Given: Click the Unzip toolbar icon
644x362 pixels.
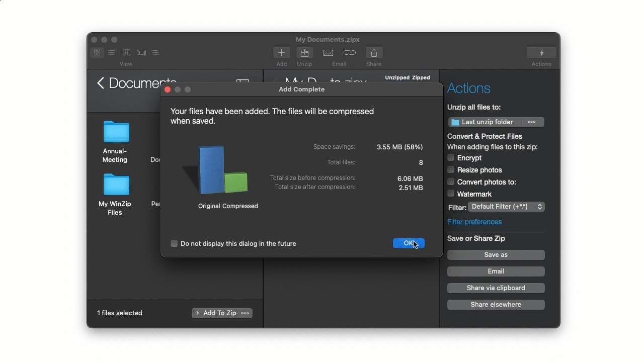Looking at the screenshot, I should pyautogui.click(x=304, y=53).
